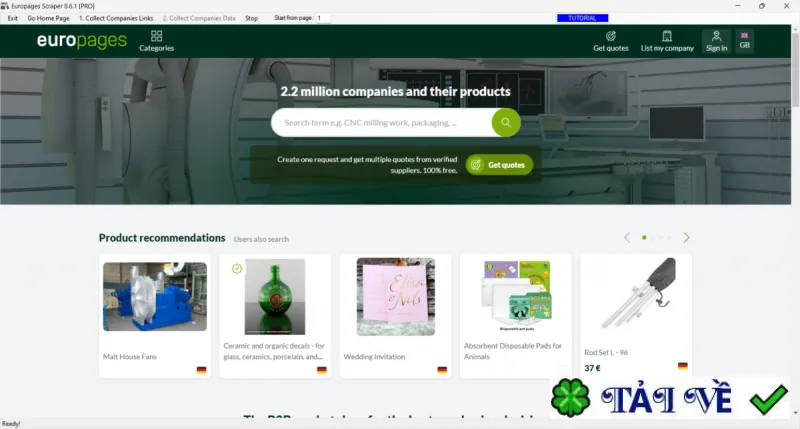
Task: Click the scrollbar up arrow
Action: coord(795,29)
